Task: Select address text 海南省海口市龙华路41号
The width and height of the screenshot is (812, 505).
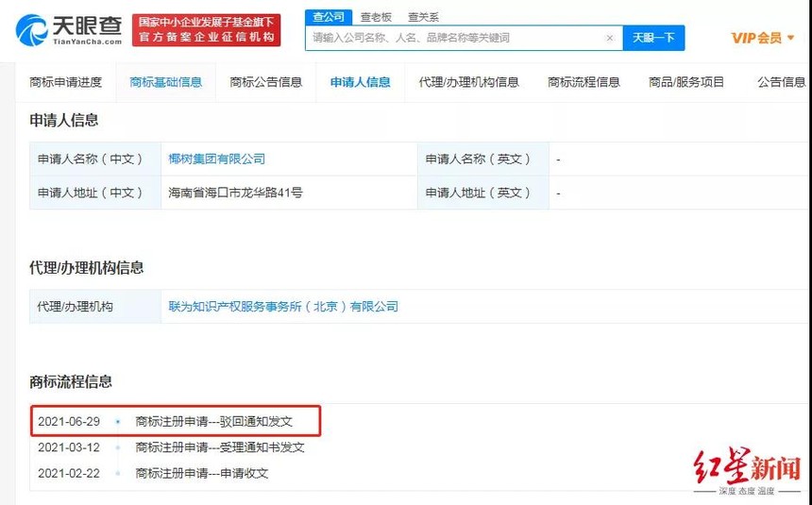Action: point(235,193)
